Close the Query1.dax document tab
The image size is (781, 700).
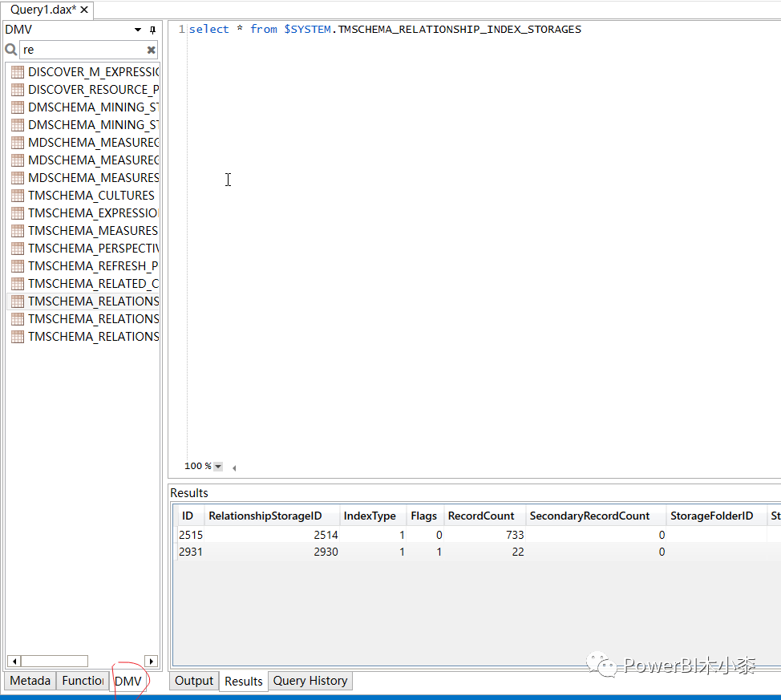click(83, 10)
